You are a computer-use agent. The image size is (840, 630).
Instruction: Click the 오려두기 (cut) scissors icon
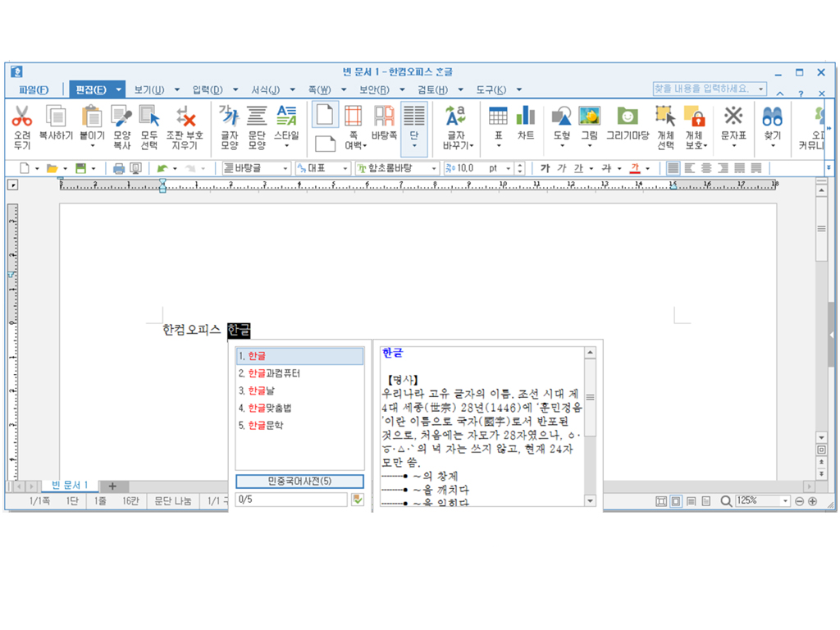pyautogui.click(x=22, y=116)
